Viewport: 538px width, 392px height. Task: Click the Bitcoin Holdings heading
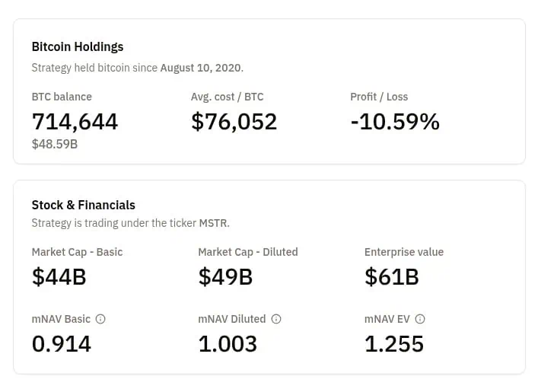tap(77, 47)
